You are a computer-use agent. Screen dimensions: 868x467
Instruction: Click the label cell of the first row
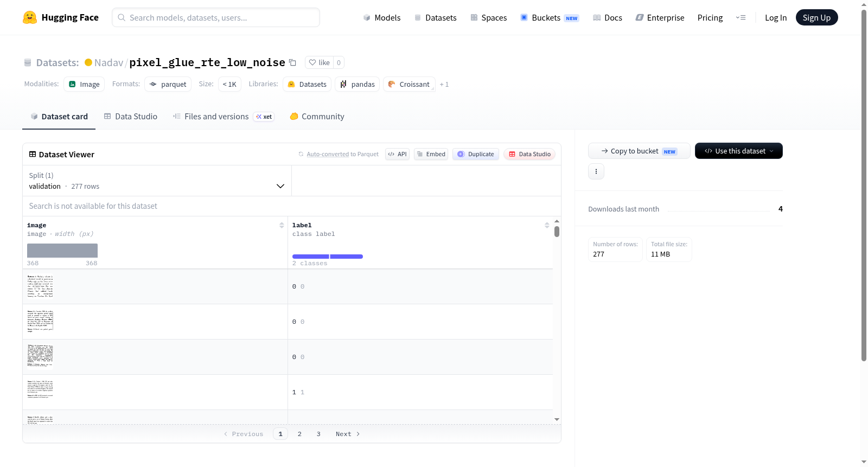click(x=420, y=286)
